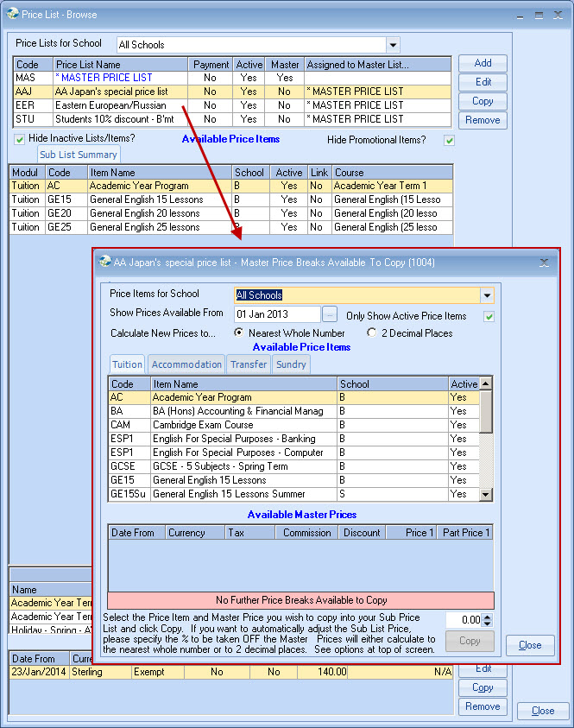Select the Sundry tab
574x728 pixels.
(291, 364)
